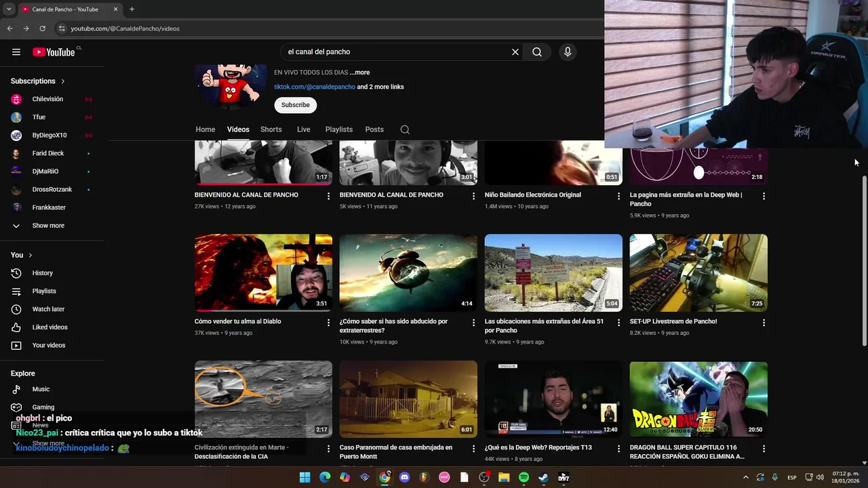
Task: Open video title La pagina más extraña
Action: pos(686,199)
